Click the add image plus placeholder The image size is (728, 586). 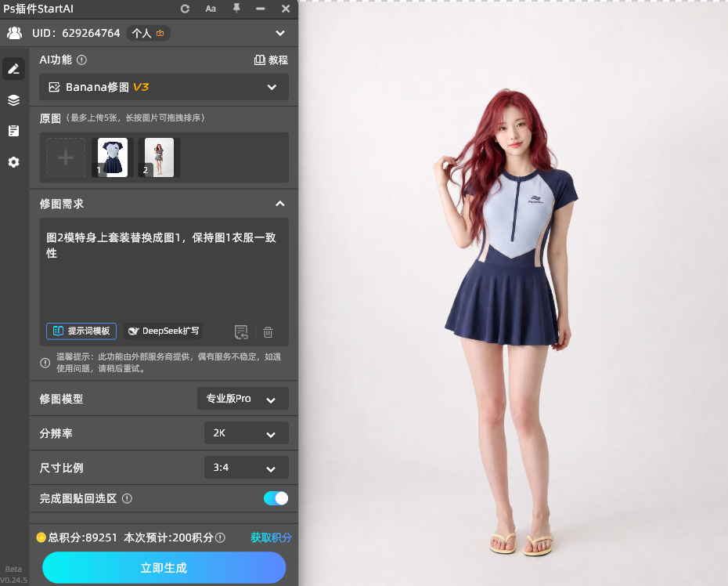[x=66, y=157]
